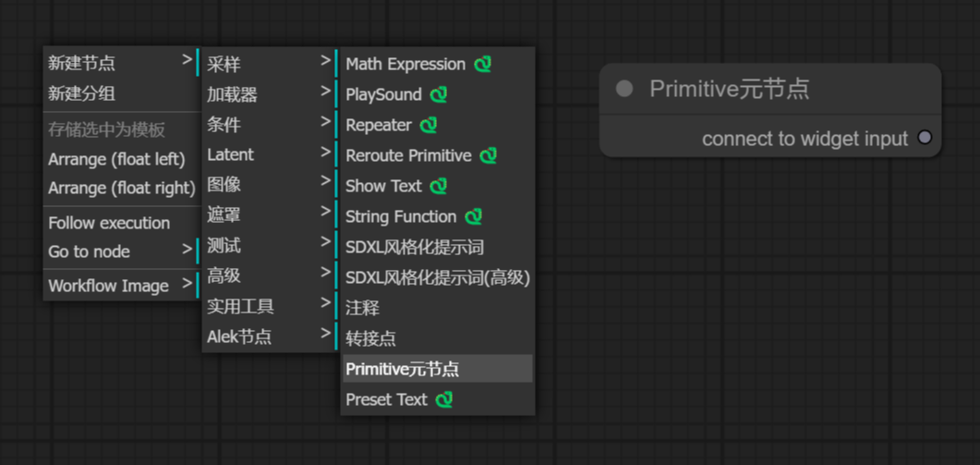Click the connect to widget input output slot
The width and height of the screenshot is (980, 465).
click(x=925, y=138)
